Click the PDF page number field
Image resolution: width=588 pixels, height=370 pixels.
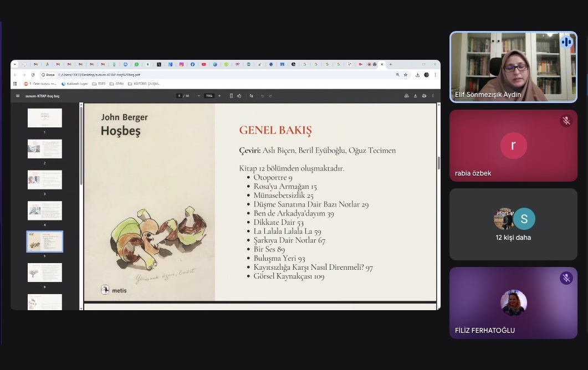pyautogui.click(x=179, y=96)
